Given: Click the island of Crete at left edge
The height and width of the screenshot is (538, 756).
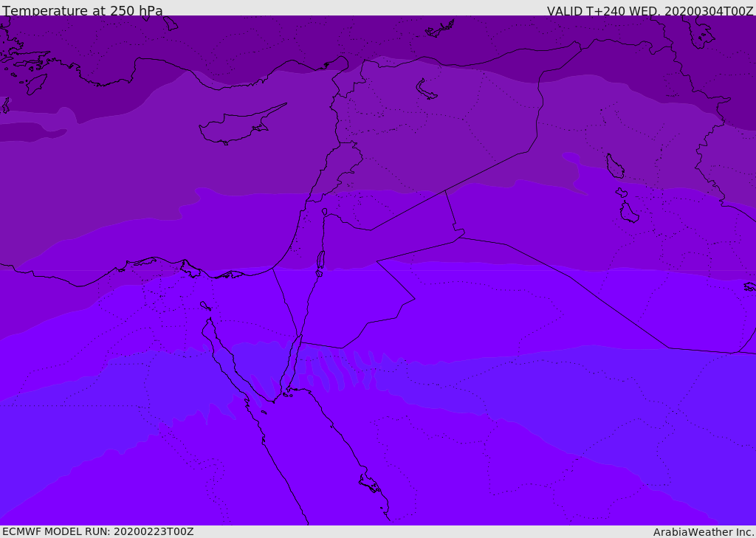Looking at the screenshot, I should (x=4, y=105).
